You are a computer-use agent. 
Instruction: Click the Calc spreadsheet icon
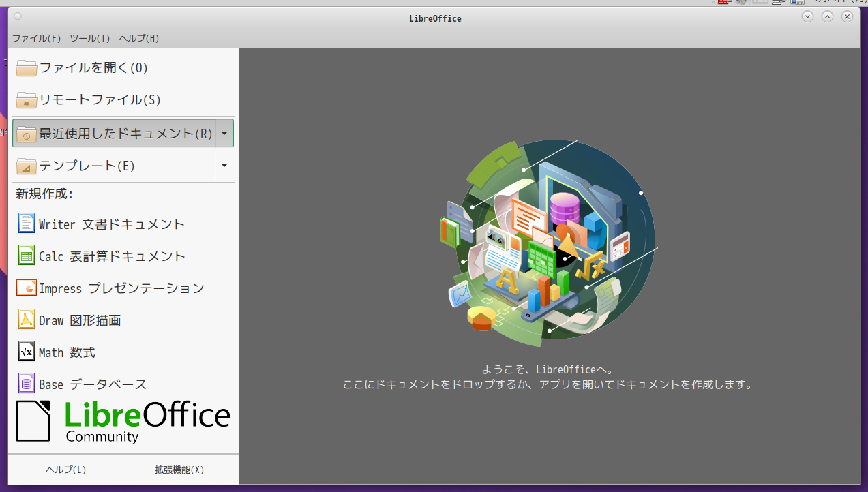tap(27, 256)
